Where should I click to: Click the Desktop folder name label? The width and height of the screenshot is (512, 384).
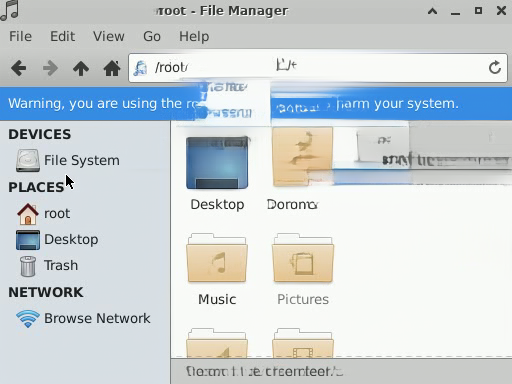217,204
